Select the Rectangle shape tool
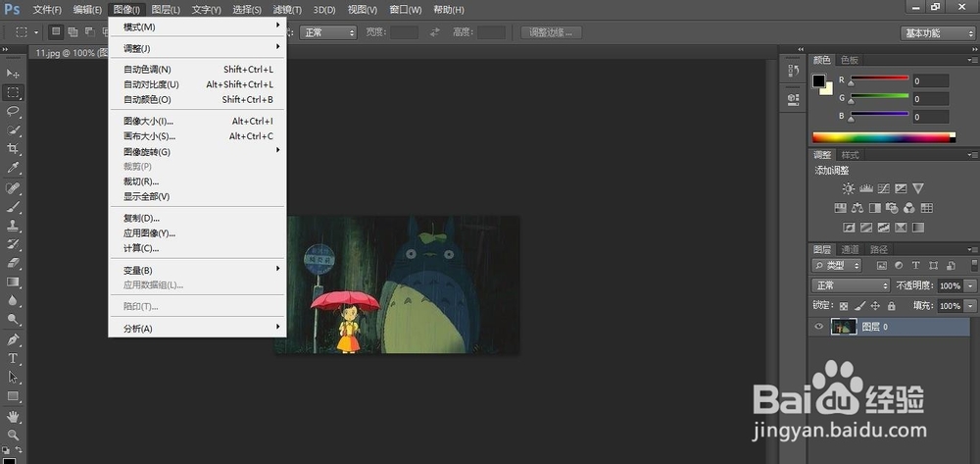Viewport: 980px width, 464px height. click(13, 396)
